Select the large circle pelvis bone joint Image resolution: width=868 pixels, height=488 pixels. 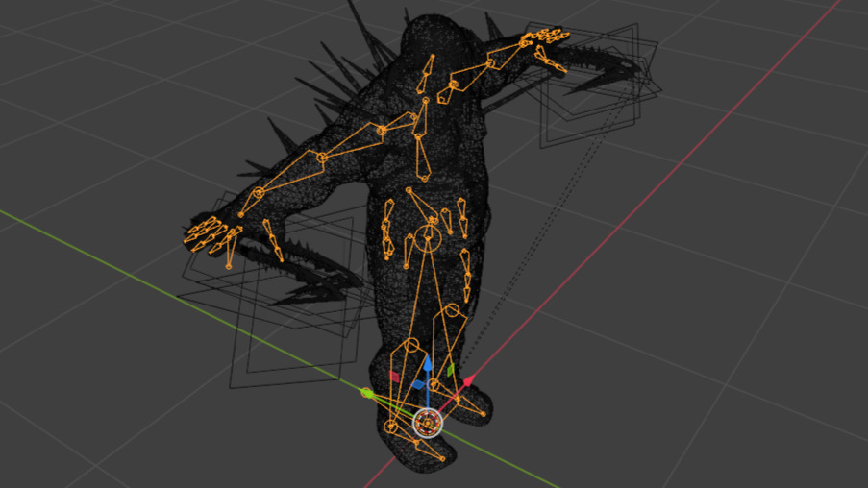point(428,238)
